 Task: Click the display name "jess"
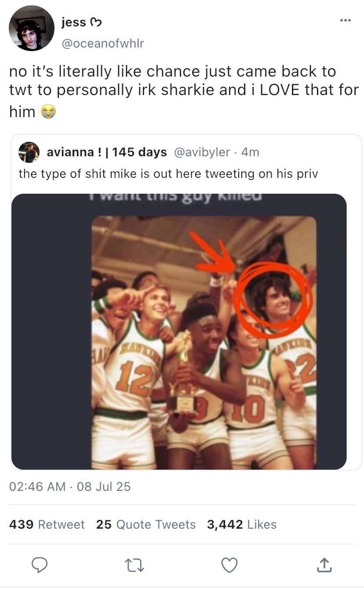point(74,22)
